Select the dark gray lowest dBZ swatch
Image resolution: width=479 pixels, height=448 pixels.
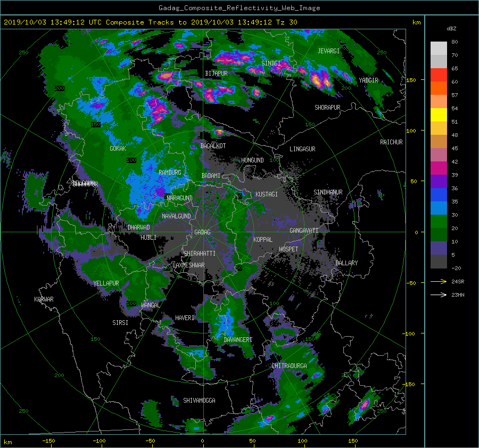point(439,262)
